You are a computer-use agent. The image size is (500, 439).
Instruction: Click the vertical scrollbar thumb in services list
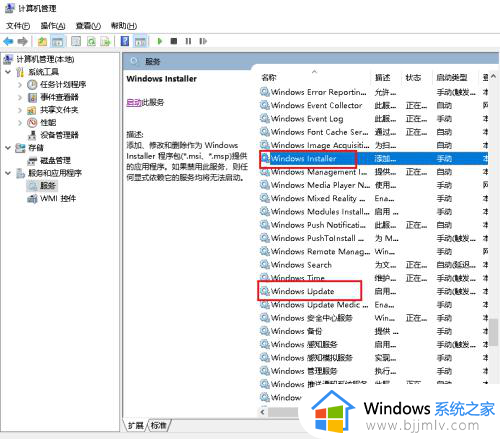point(494,332)
